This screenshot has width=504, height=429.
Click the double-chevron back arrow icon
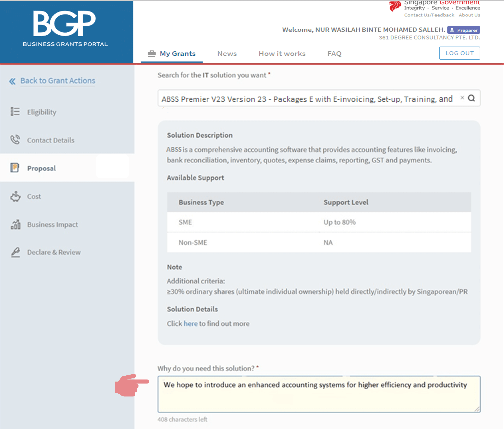pos(12,81)
